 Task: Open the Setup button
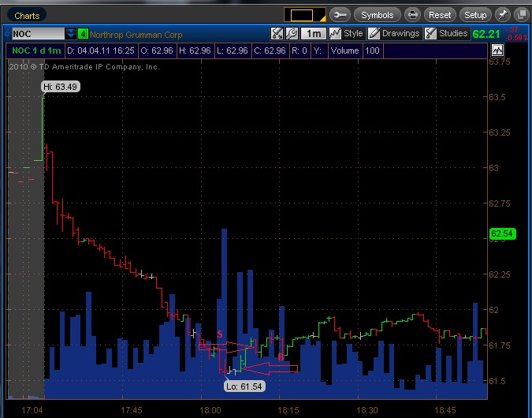click(475, 15)
